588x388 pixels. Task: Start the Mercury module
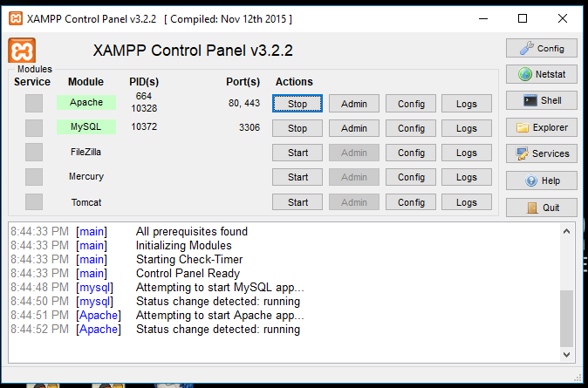pos(297,177)
